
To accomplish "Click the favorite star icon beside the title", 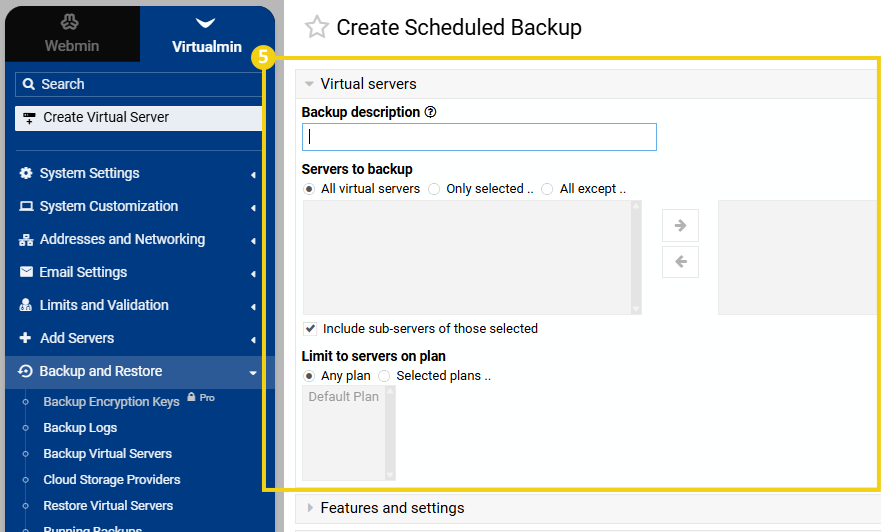I will coord(316,28).
